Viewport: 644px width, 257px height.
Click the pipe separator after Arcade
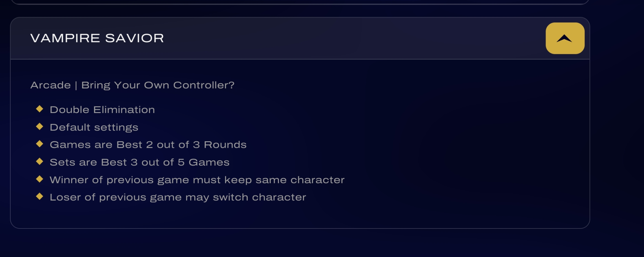[76, 85]
